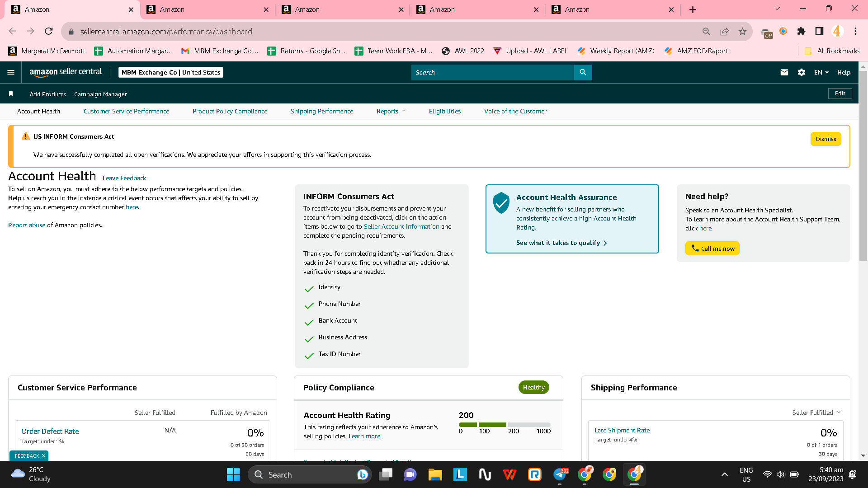Open the All Bookmarks folder

(832, 51)
